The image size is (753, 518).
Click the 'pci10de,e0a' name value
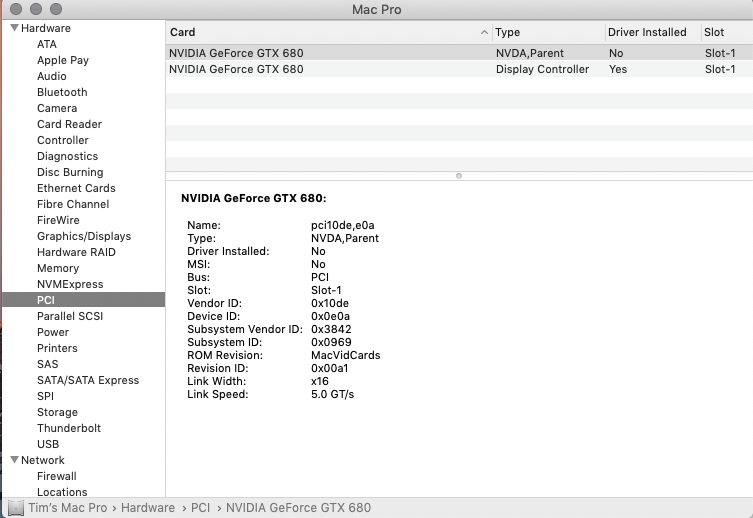point(342,225)
